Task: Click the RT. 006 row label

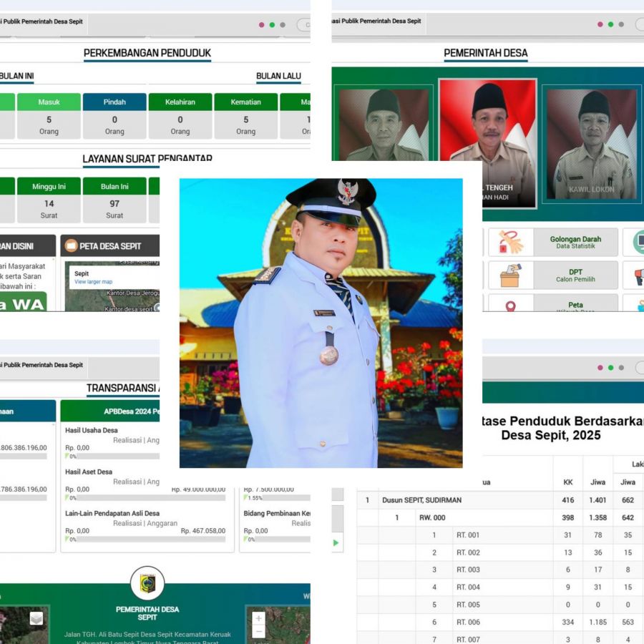Action: (468, 622)
